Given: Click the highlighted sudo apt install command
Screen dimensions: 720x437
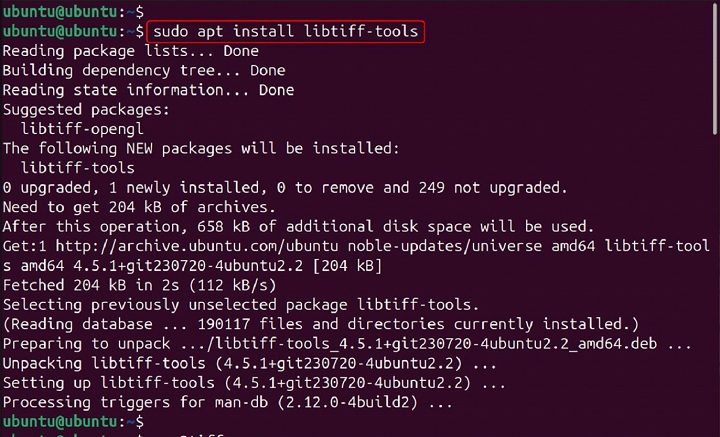Looking at the screenshot, I should tap(285, 32).
